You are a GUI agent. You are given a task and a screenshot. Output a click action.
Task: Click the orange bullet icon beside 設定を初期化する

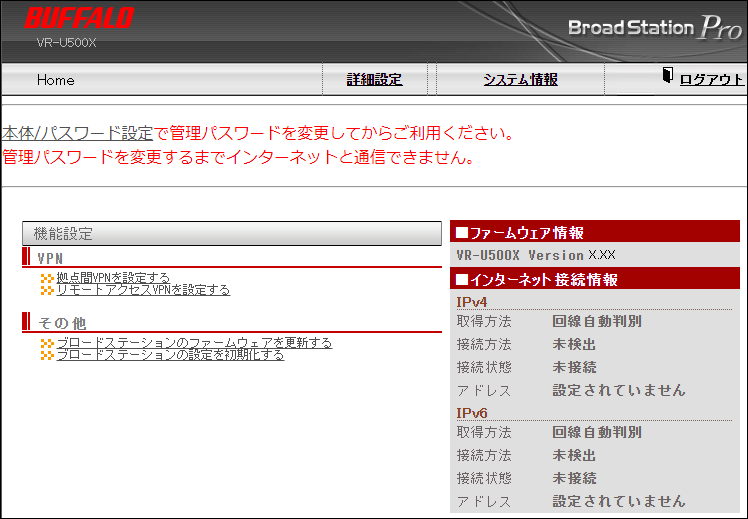tap(47, 355)
